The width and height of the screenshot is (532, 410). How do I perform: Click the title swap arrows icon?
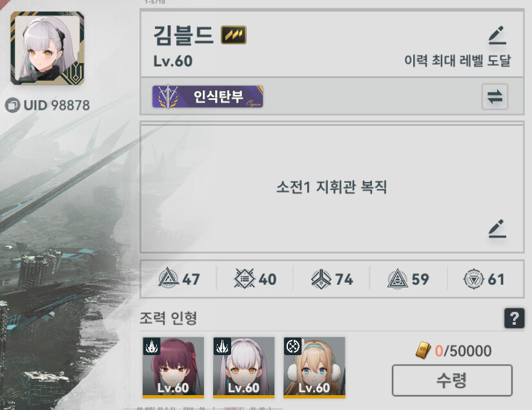495,97
